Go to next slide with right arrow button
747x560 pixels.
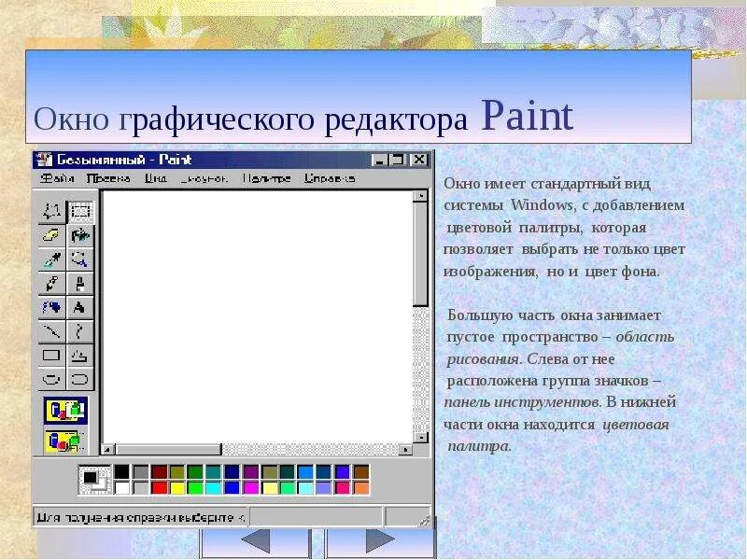click(x=380, y=541)
